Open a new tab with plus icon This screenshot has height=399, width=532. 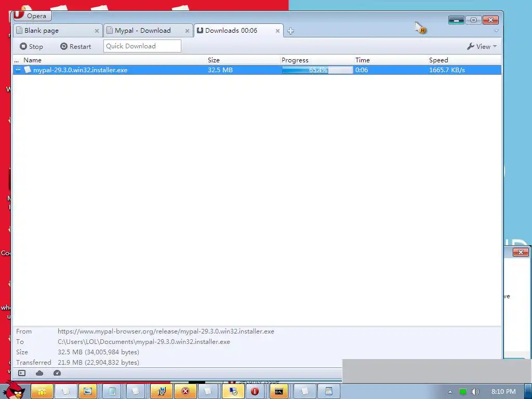coord(290,31)
